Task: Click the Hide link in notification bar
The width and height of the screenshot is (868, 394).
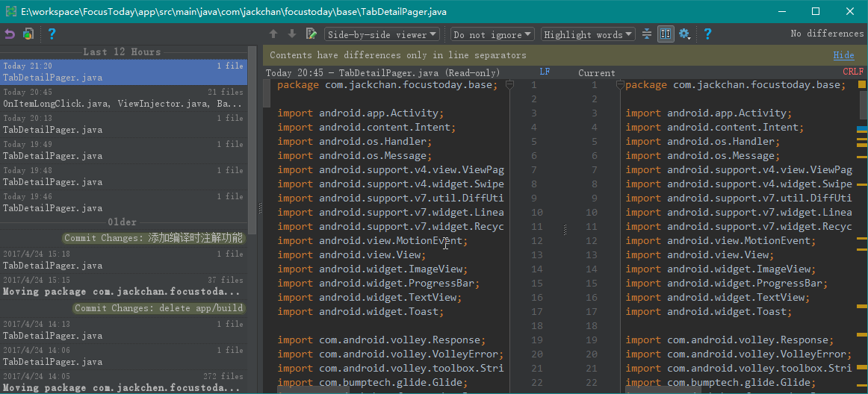Action: coord(843,55)
